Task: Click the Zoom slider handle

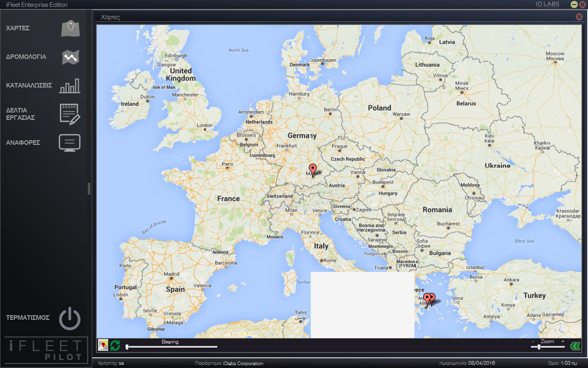Action: click(x=539, y=347)
